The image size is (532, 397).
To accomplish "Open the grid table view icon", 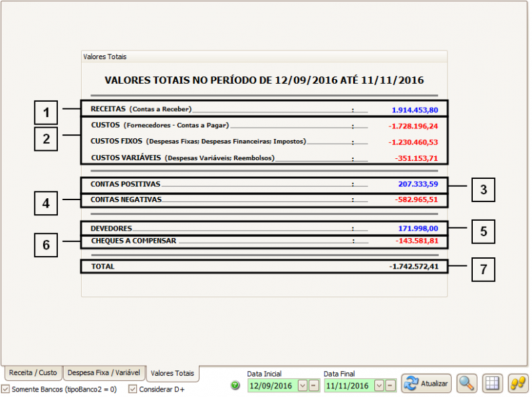I will [x=492, y=383].
